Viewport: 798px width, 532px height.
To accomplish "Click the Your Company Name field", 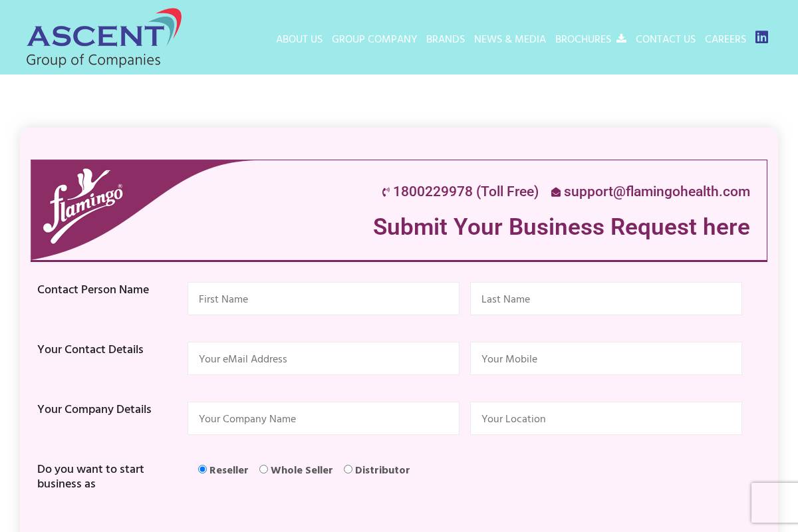I will tap(323, 418).
